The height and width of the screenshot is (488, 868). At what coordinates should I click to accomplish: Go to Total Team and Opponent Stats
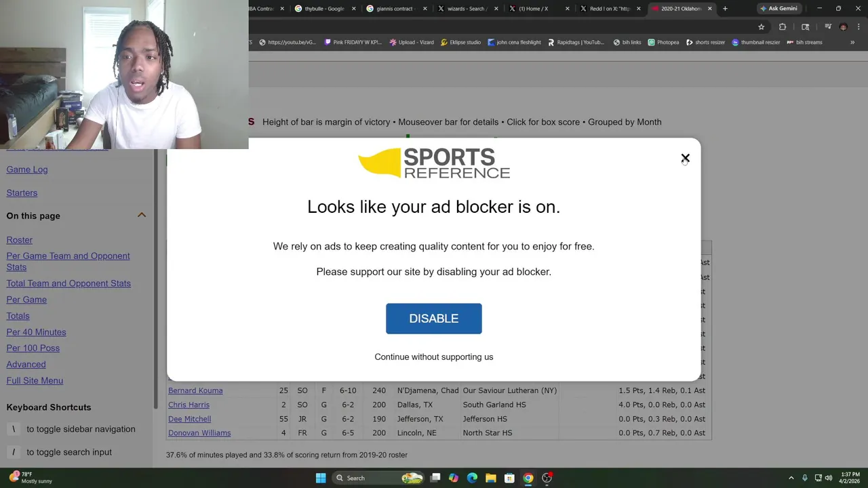click(68, 283)
